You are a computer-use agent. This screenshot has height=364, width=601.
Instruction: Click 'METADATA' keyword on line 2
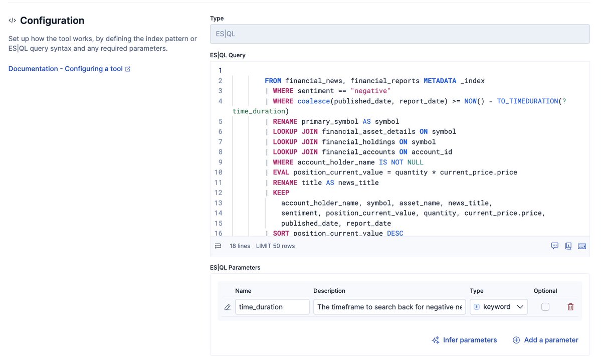pos(440,81)
